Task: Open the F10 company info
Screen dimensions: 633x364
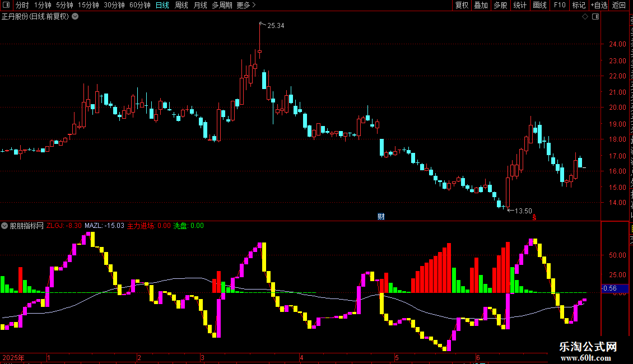Action: point(560,5)
